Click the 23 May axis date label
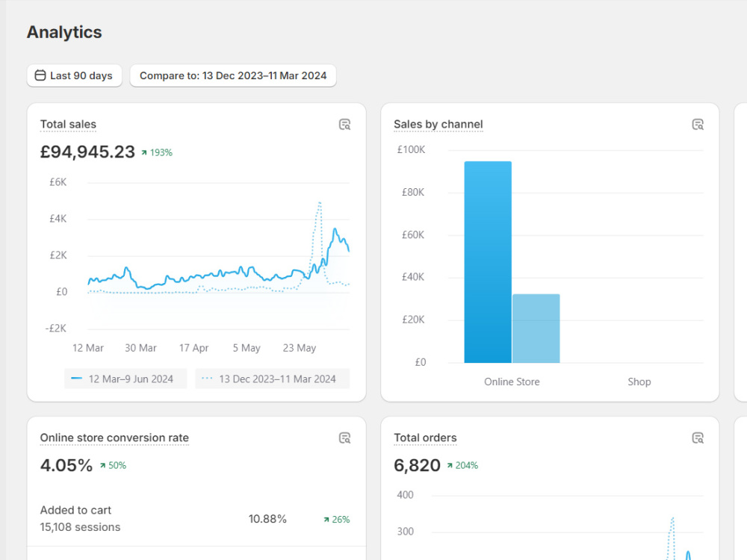The height and width of the screenshot is (560, 747). (x=300, y=348)
